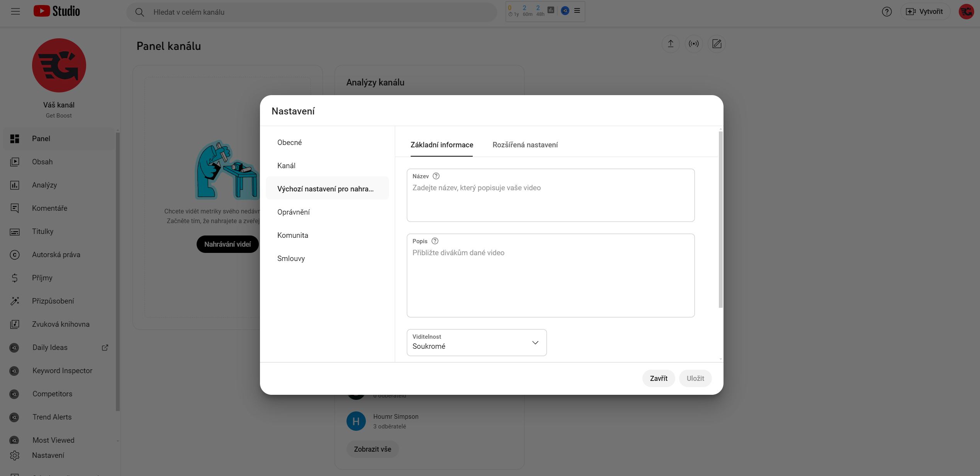Navigate to Analýzy in sidebar
This screenshot has height=476, width=980.
[44, 184]
